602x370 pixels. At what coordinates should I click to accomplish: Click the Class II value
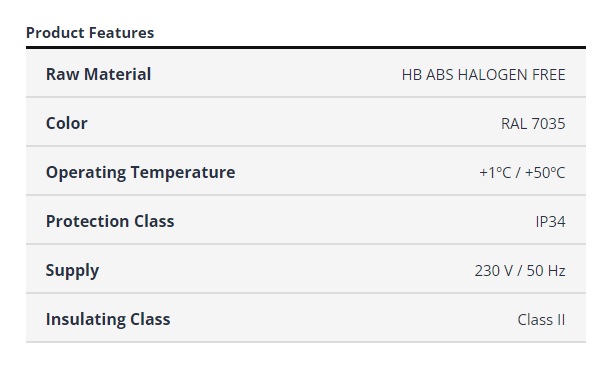point(541,320)
